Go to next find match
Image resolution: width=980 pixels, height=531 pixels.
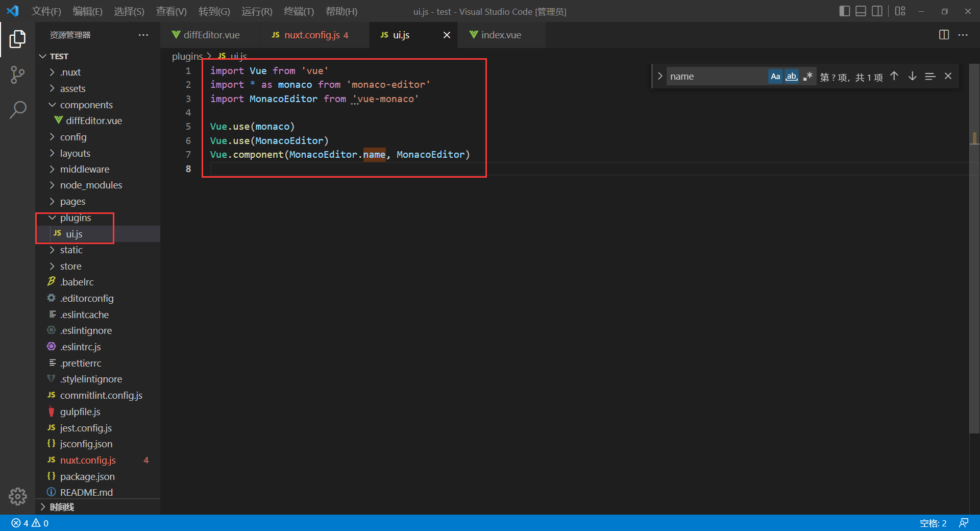point(912,77)
